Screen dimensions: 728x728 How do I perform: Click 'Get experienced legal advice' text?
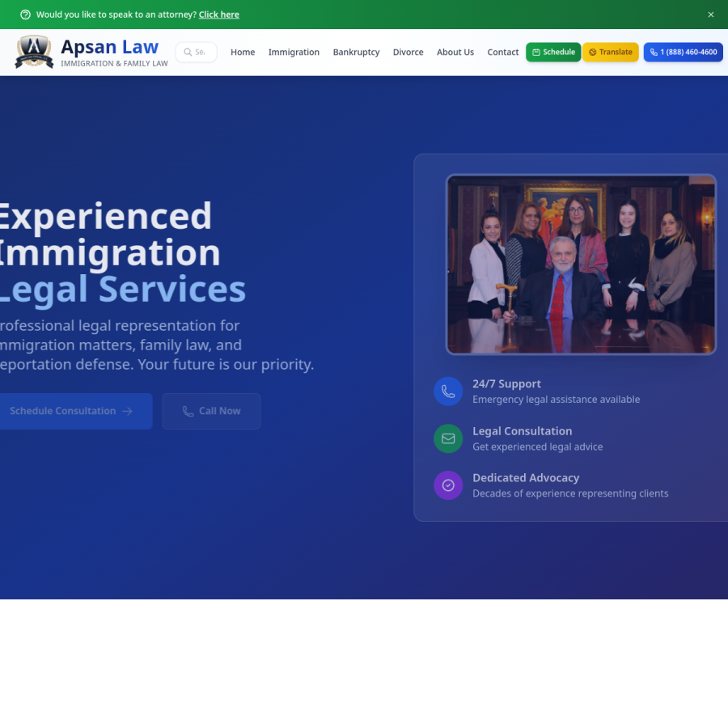(538, 447)
